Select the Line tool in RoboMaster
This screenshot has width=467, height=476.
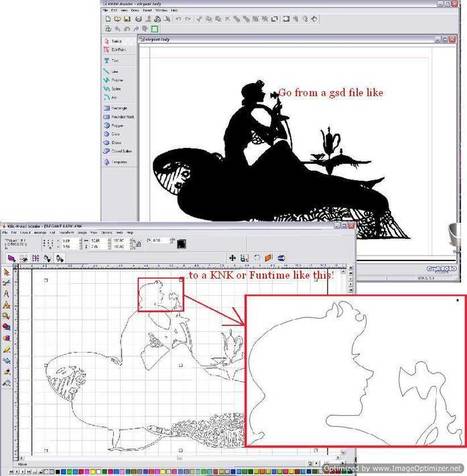pyautogui.click(x=111, y=71)
